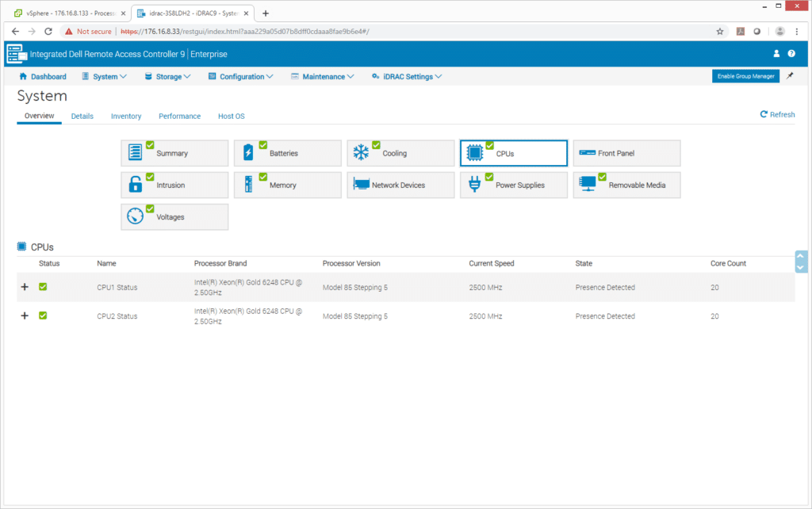Select the Memory module icon
812x509 pixels.
point(248,185)
